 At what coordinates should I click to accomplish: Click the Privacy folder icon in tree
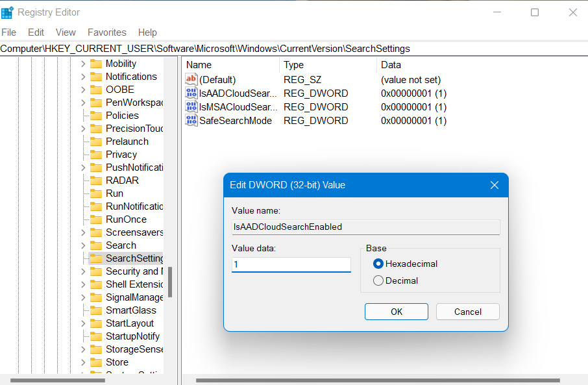(x=96, y=155)
